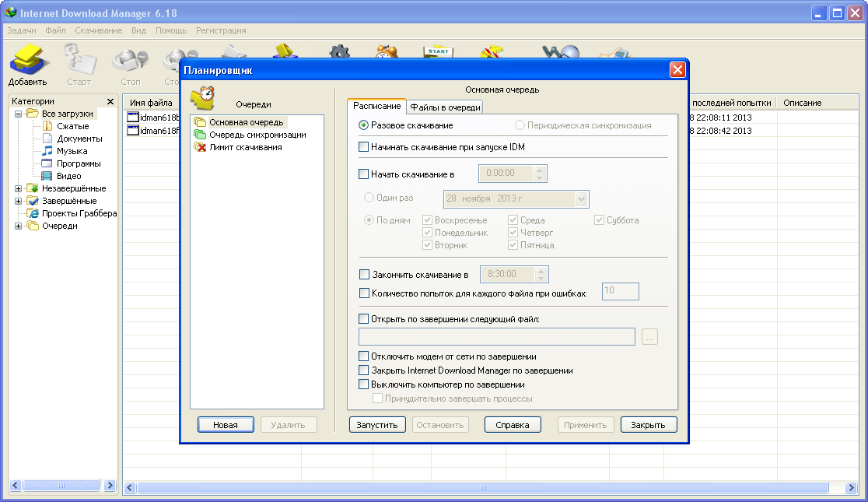Expand the Незавершённые tree node

18,188
